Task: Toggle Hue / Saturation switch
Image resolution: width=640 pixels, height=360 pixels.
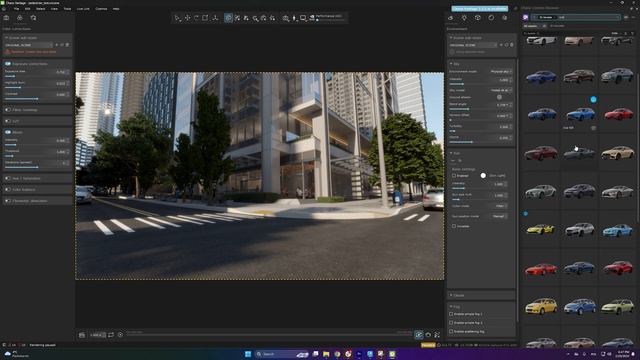Action: click(8, 178)
